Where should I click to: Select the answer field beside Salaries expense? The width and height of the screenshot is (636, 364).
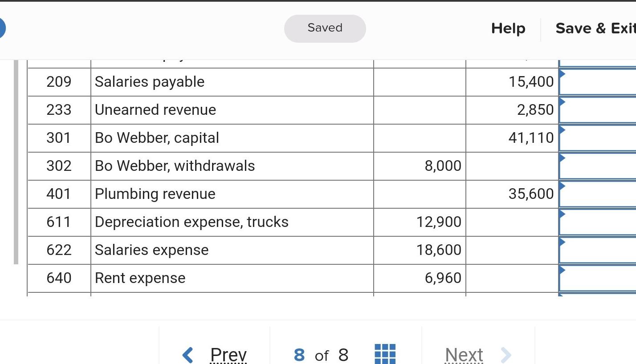pos(599,250)
